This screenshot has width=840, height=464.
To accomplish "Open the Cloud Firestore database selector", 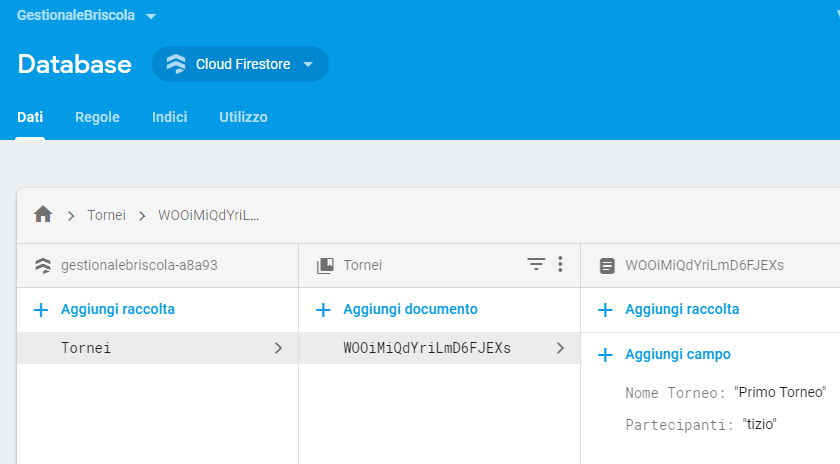I will tap(240, 65).
